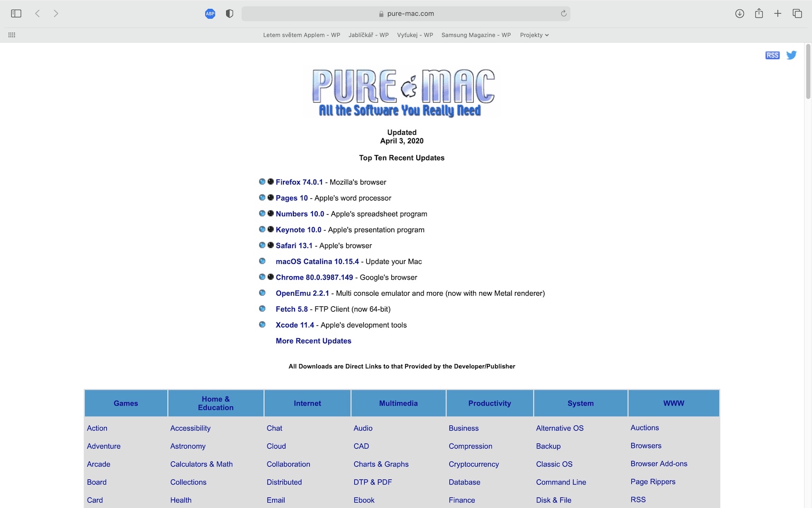The width and height of the screenshot is (812, 508).
Task: Click the page vertical scrollbar thumb
Action: (808, 71)
